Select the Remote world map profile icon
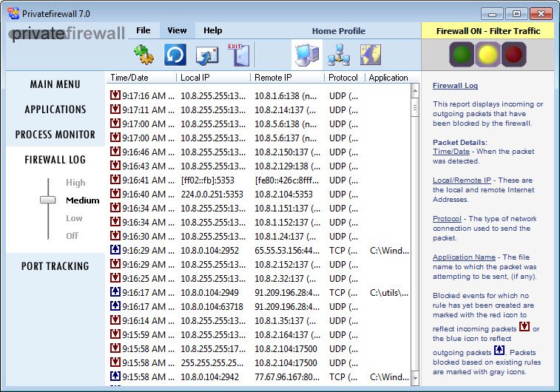 [x=371, y=55]
